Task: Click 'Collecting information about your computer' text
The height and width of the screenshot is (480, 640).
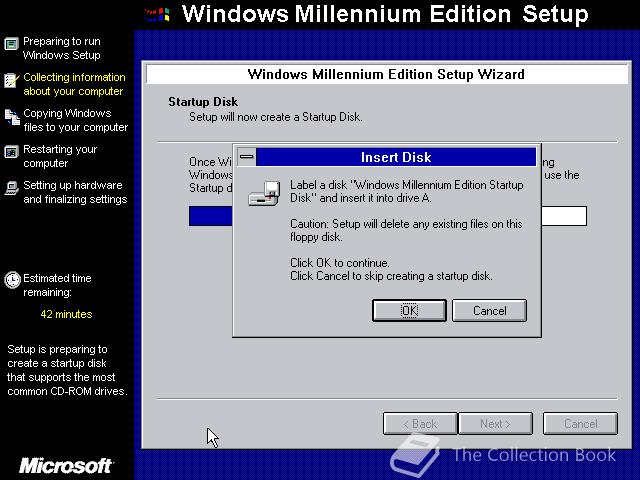Action: 74,84
